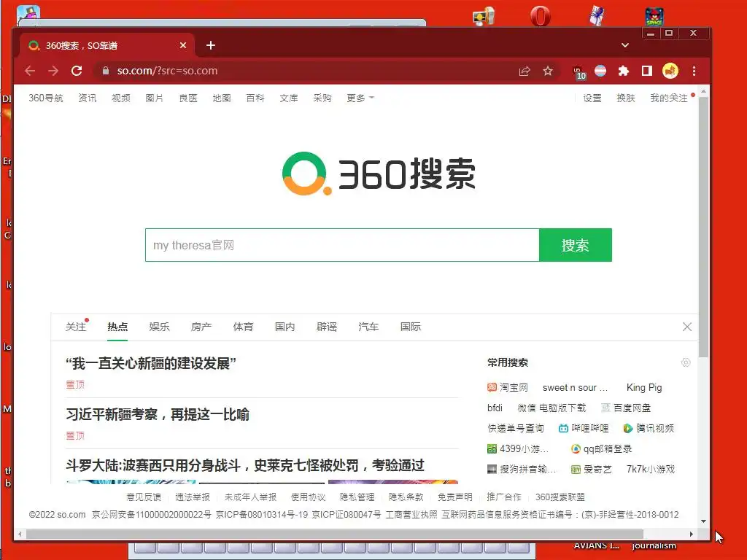Image resolution: width=747 pixels, height=560 pixels.
Task: Go back with the browser back arrow
Action: click(30, 71)
